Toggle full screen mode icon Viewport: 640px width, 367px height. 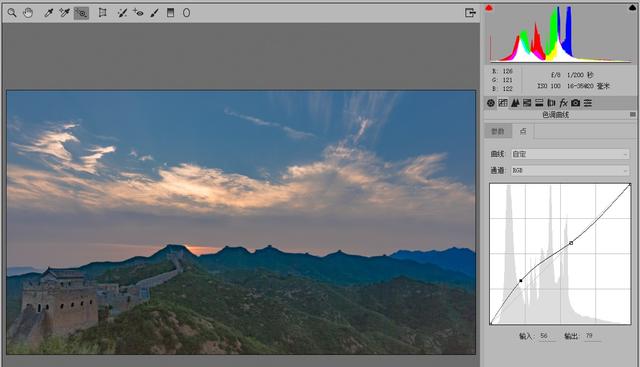pos(470,13)
